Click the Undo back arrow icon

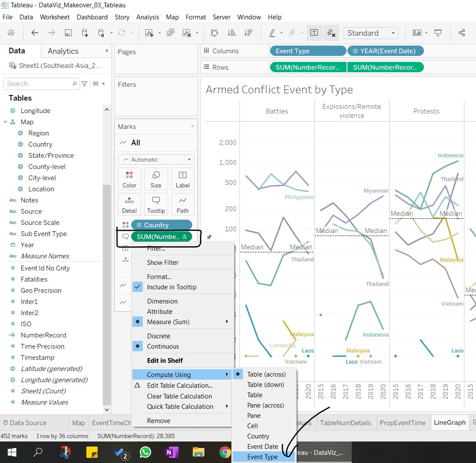(35, 33)
